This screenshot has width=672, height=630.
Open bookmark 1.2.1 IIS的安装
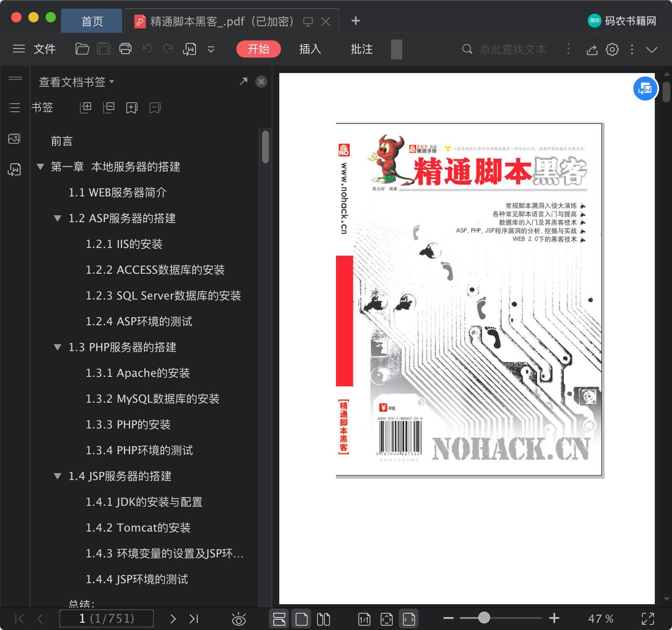(x=124, y=244)
